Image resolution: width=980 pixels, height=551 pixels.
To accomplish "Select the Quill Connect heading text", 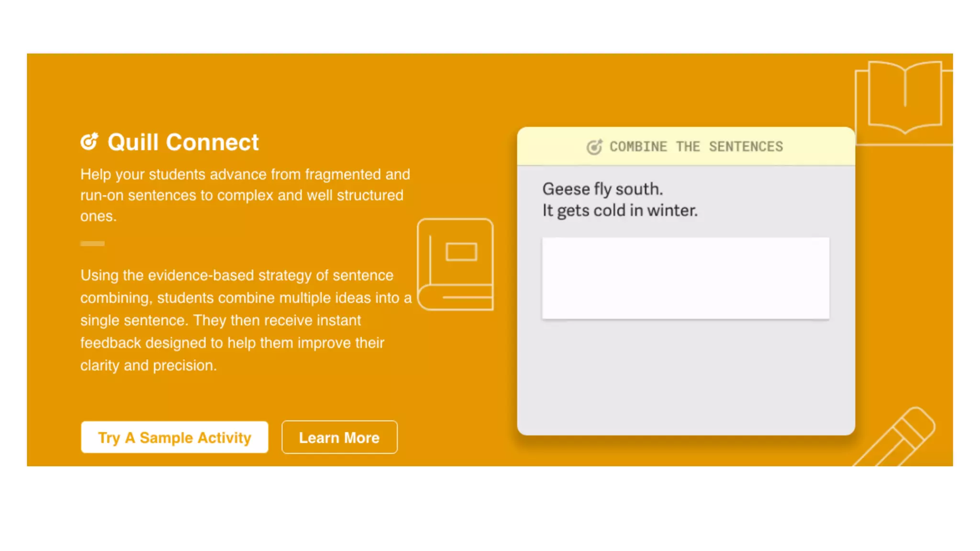I will pos(183,142).
